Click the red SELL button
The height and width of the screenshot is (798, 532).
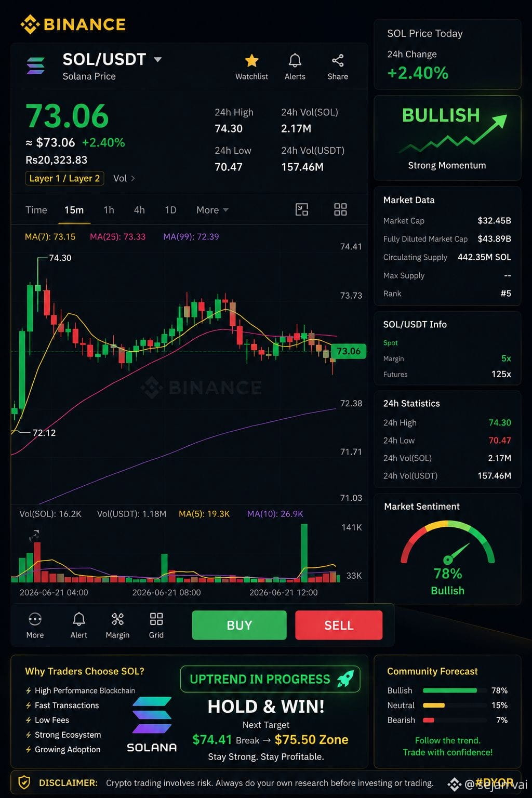(x=339, y=625)
